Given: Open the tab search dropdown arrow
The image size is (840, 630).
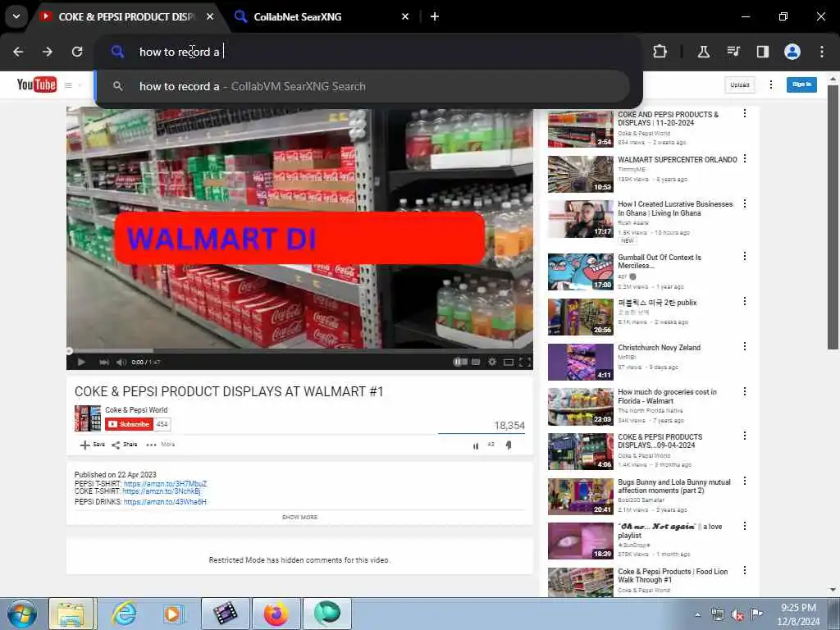Looking at the screenshot, I should coord(16,16).
